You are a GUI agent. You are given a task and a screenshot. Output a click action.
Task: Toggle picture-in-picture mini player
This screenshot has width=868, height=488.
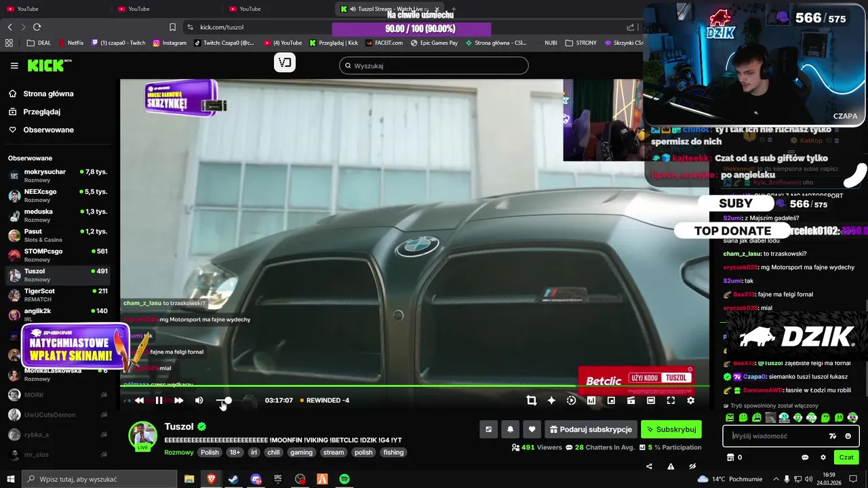coord(611,401)
